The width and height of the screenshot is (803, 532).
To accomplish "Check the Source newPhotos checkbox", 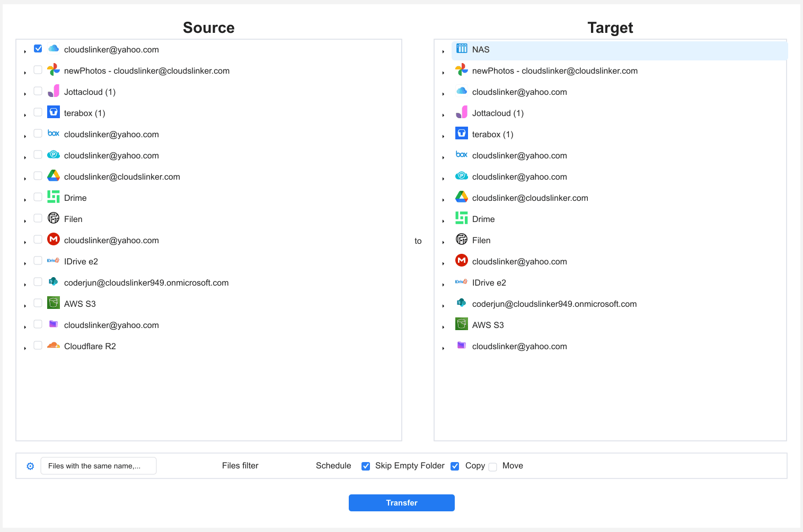I will (x=38, y=70).
